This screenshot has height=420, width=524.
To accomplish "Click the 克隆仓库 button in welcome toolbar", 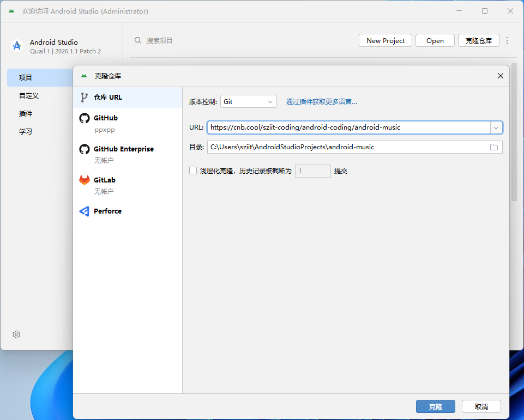I will (x=479, y=40).
